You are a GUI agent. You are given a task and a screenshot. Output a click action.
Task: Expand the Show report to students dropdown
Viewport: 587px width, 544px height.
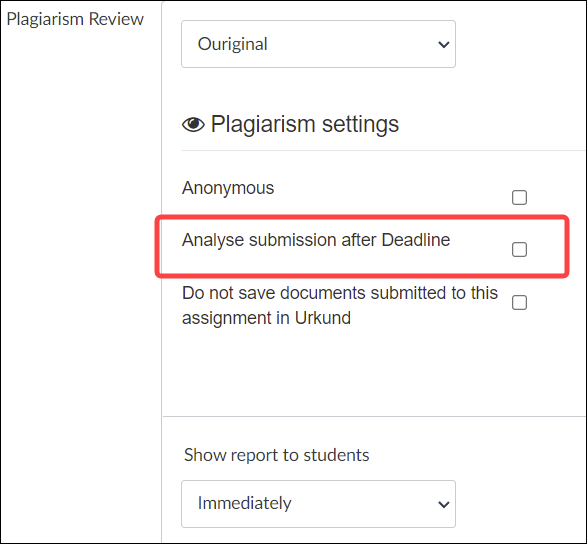(318, 504)
